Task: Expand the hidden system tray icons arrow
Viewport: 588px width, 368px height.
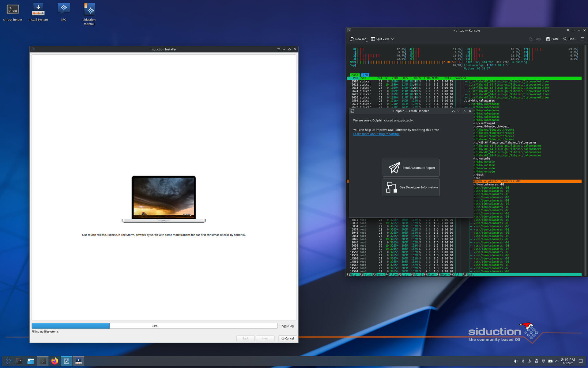Action: click(557, 361)
